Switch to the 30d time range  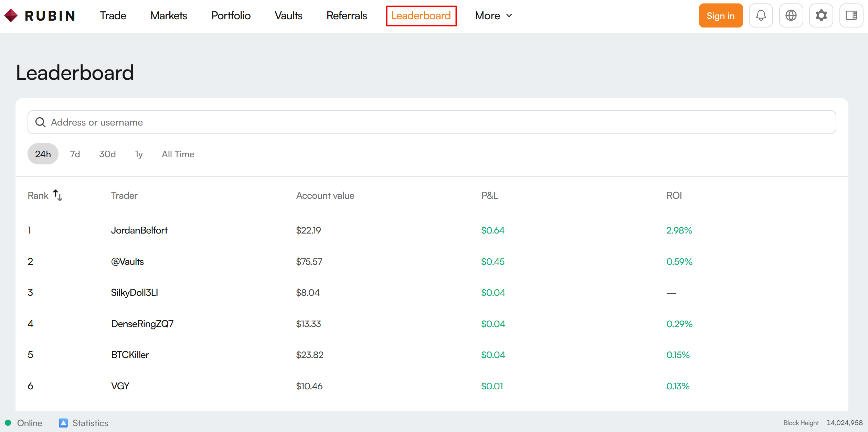click(x=107, y=154)
